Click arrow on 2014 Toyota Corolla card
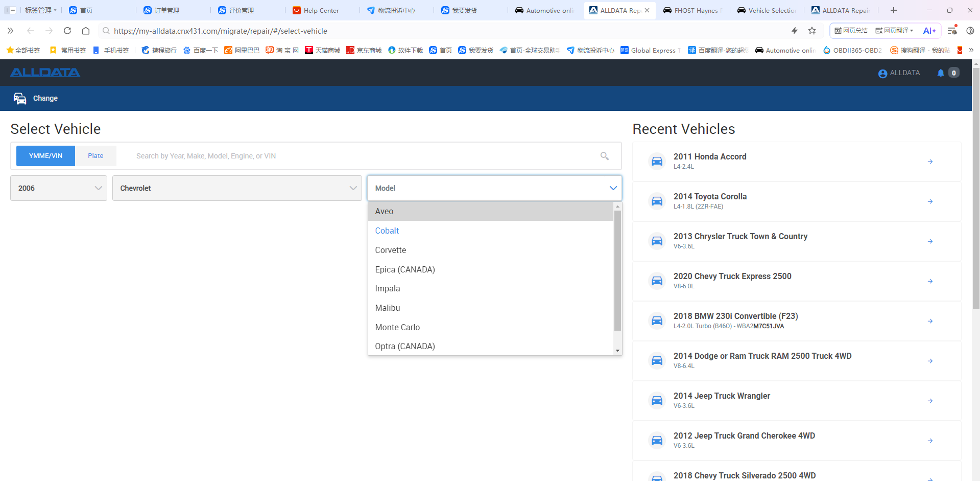Viewport: 980px width, 481px height. click(x=930, y=201)
